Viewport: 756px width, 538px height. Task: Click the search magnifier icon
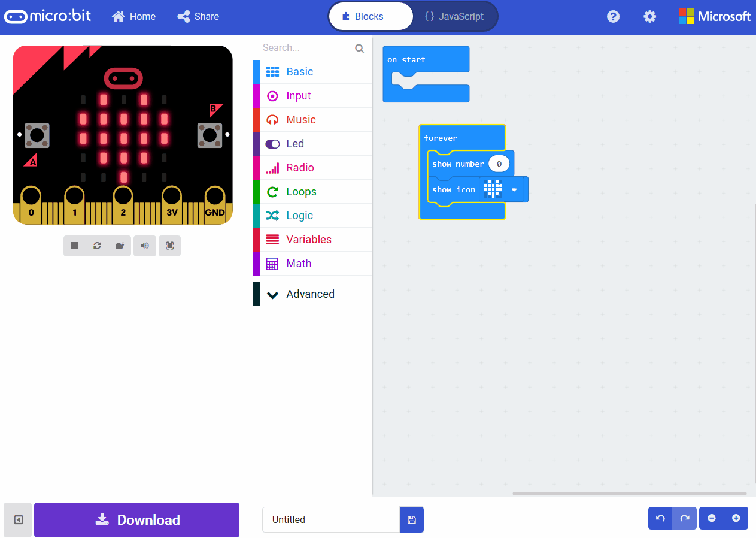click(359, 49)
